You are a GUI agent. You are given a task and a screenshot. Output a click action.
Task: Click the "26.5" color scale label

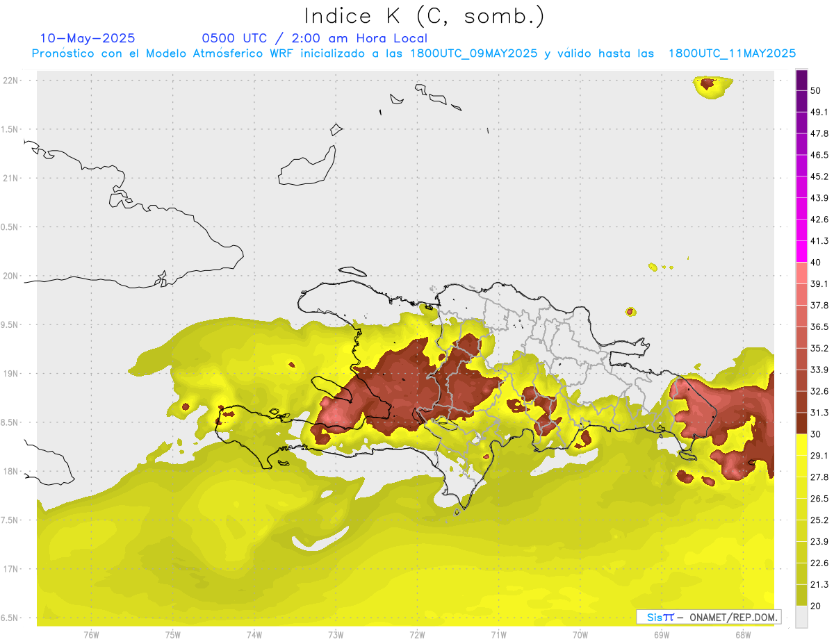click(819, 499)
